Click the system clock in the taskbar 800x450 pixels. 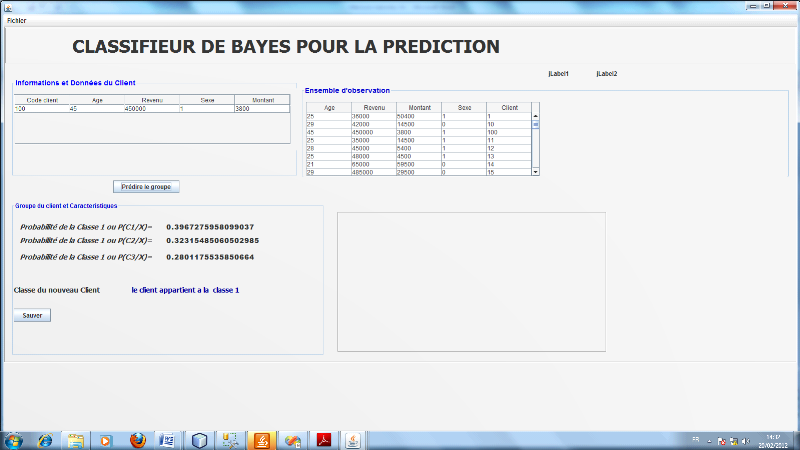click(x=773, y=441)
